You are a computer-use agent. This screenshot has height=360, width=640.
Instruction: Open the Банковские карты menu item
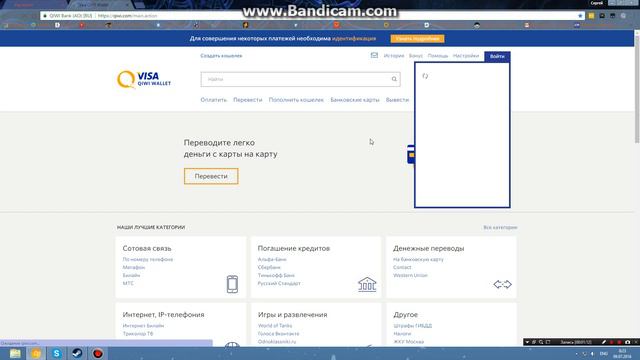355,100
